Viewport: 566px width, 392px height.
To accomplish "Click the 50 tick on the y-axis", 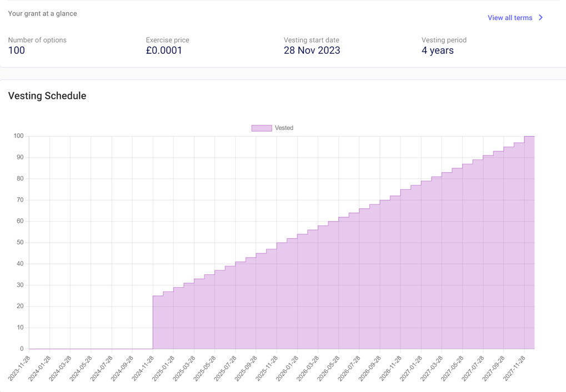I will (19, 243).
